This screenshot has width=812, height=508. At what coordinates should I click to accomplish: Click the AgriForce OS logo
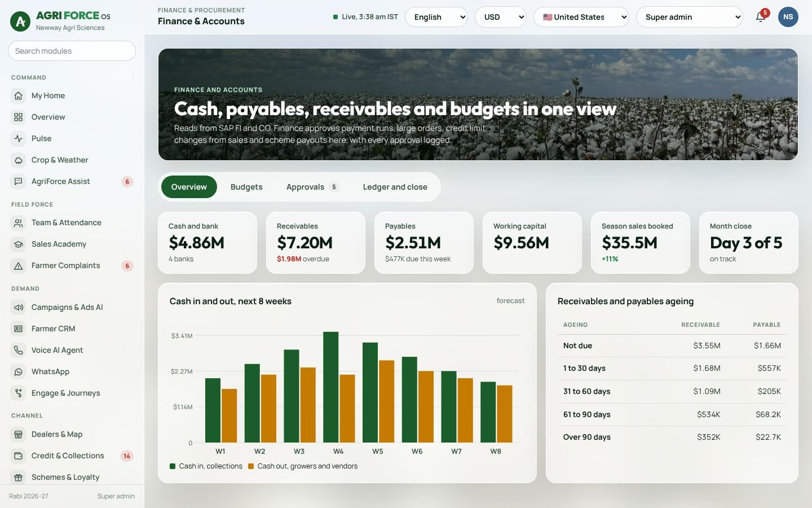click(x=20, y=21)
